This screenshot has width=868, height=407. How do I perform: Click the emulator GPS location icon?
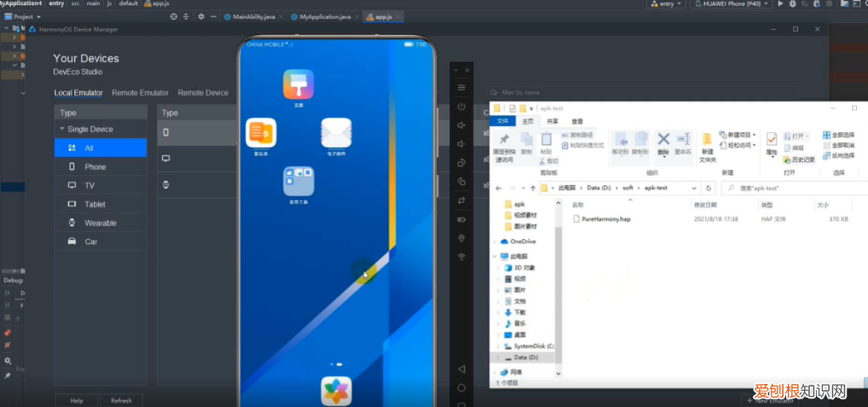(x=462, y=238)
